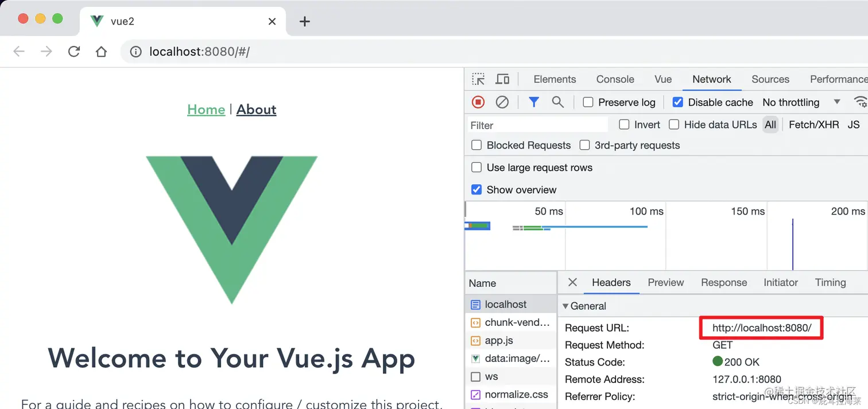View site information icon in the address bar
868x409 pixels.
click(136, 52)
